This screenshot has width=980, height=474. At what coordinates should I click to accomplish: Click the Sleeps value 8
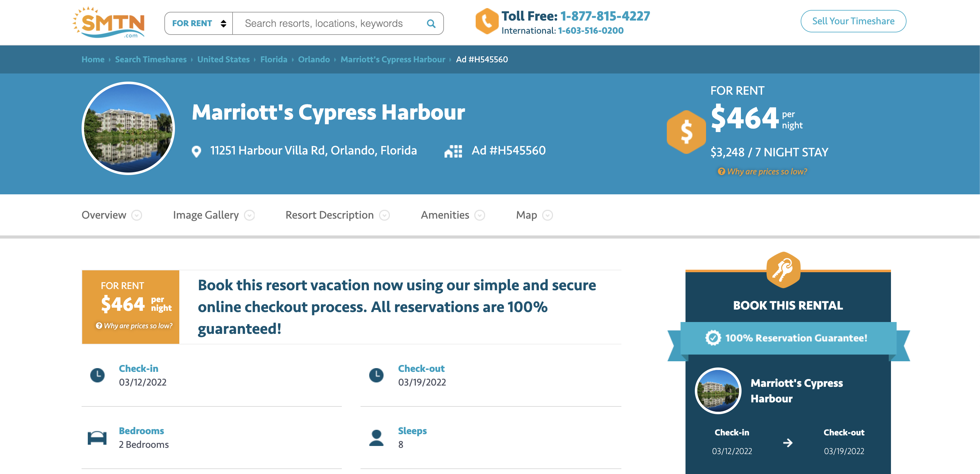[x=401, y=445]
